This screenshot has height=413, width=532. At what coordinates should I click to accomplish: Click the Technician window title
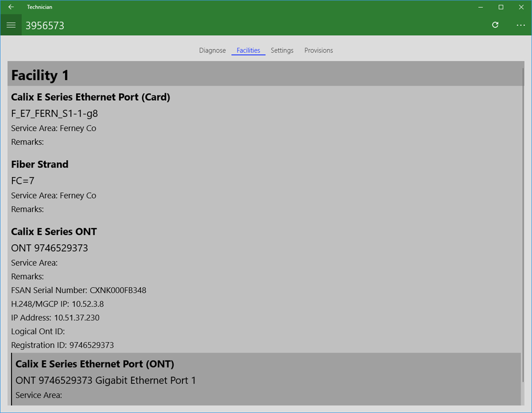pyautogui.click(x=39, y=7)
